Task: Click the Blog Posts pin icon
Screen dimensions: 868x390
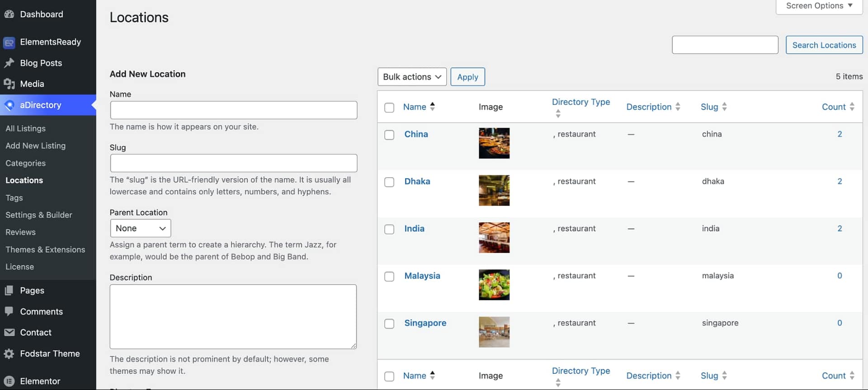Action: pyautogui.click(x=9, y=63)
